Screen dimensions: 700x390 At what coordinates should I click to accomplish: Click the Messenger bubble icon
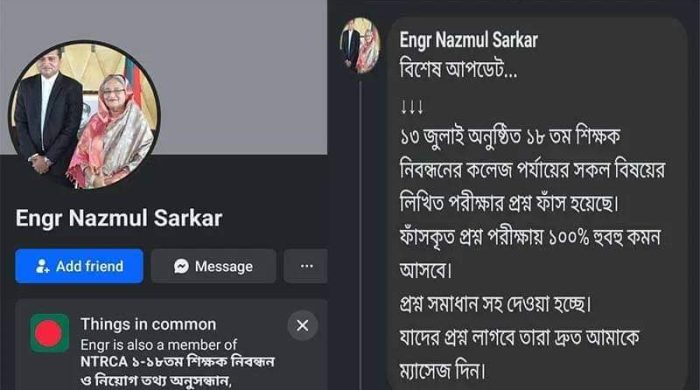coord(181,266)
